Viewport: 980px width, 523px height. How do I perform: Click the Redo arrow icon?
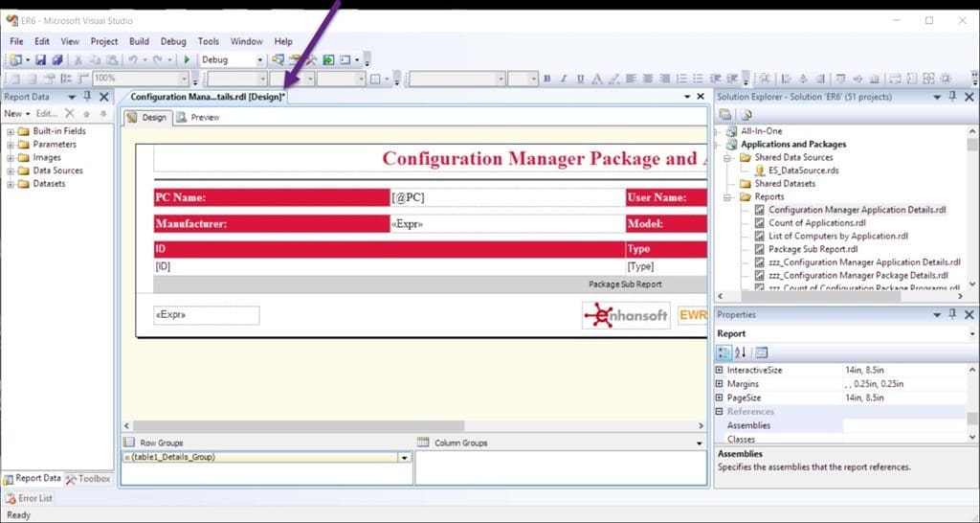158,60
